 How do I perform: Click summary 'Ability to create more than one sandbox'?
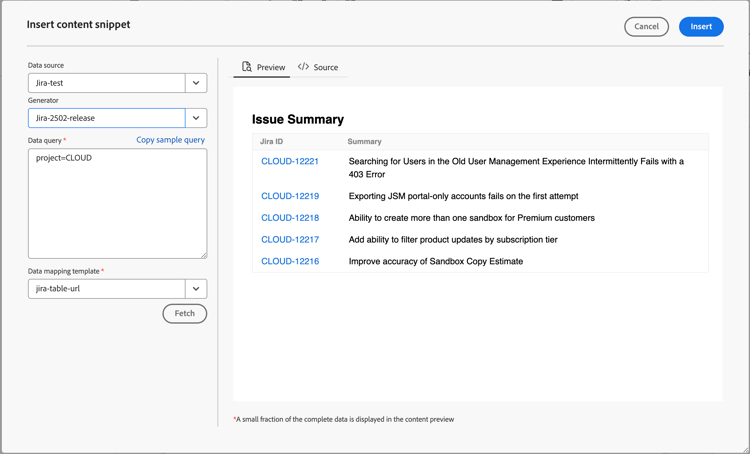[472, 218]
